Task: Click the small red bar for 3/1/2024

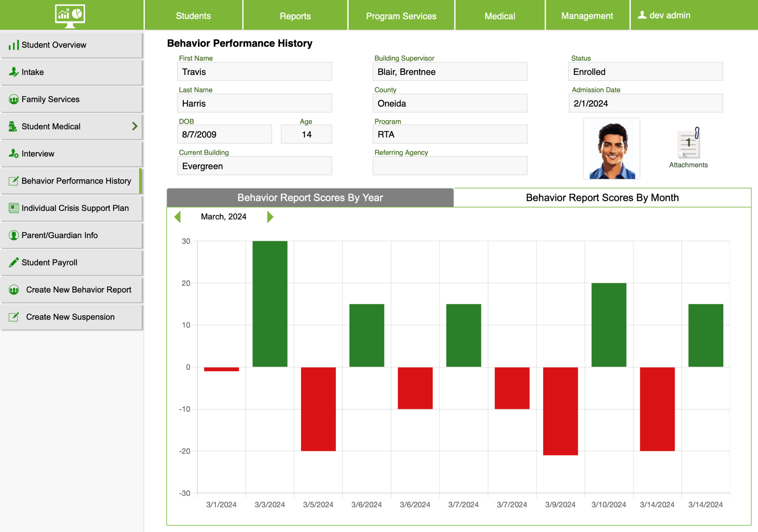Action: click(221, 369)
